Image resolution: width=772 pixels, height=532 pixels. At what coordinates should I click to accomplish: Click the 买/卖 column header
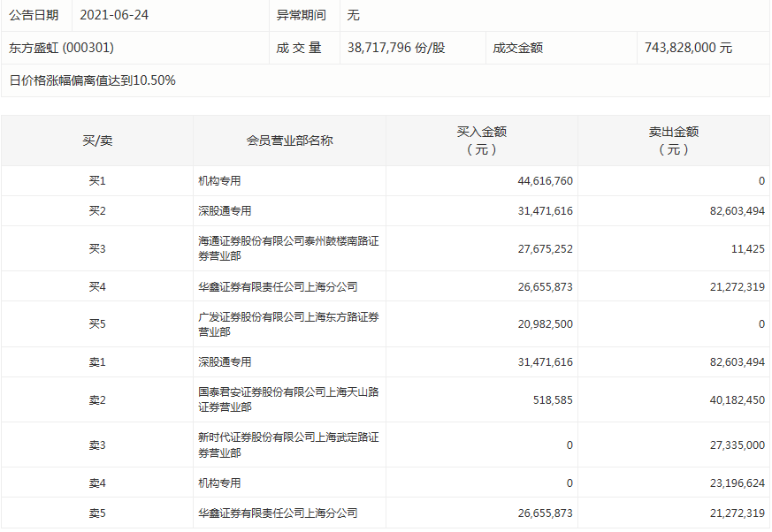pos(97,141)
